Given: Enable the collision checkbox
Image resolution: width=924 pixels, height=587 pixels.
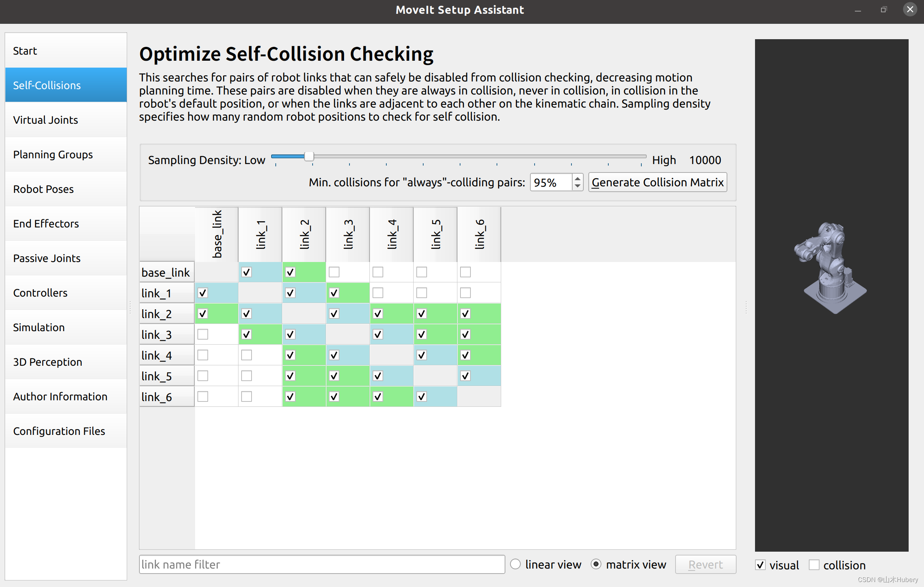Looking at the screenshot, I should pos(814,565).
